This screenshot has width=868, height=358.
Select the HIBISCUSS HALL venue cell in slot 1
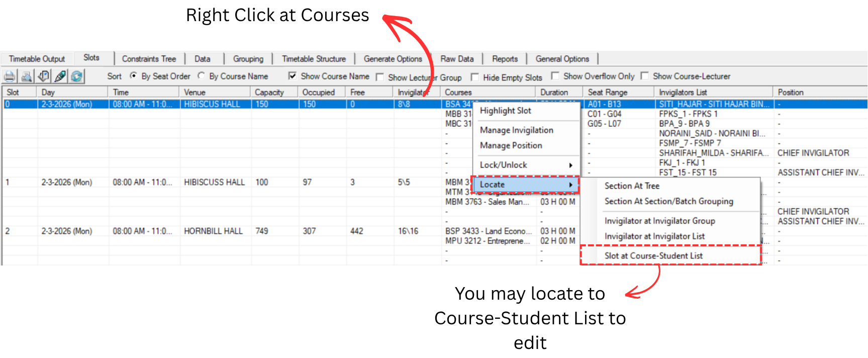coord(216,182)
